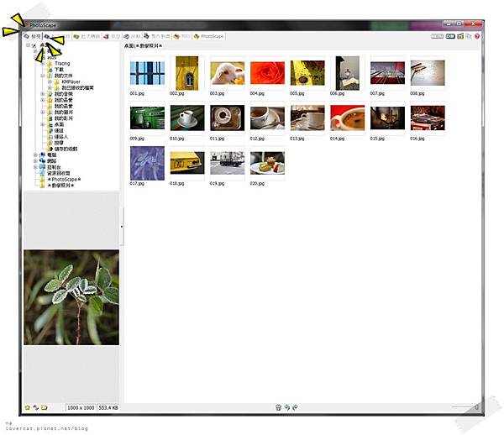
Task: Select the *PhotoScape* folder in tree
Action: coord(64,179)
